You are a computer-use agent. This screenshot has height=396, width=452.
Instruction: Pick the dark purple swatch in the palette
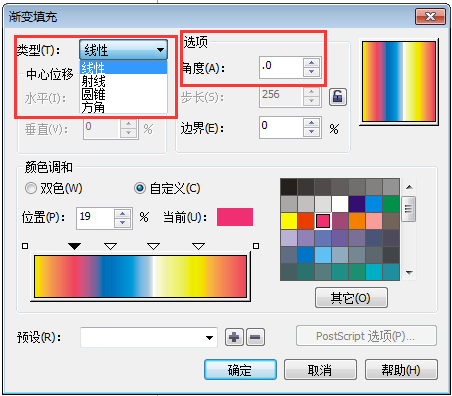point(357,204)
